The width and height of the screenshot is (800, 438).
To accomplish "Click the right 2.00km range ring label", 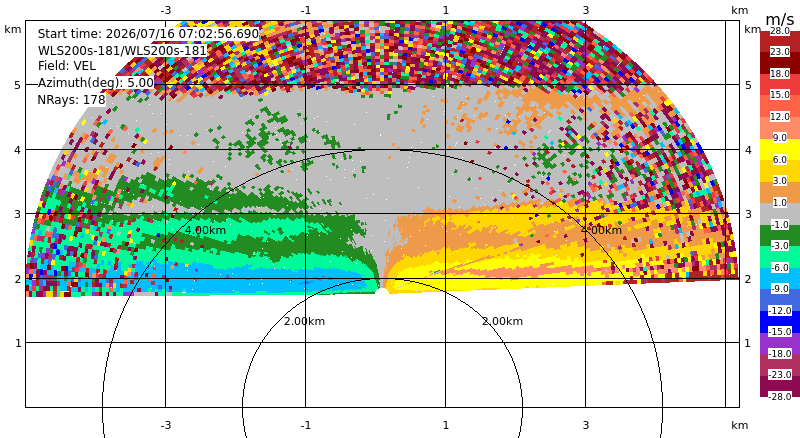I will (x=503, y=321).
